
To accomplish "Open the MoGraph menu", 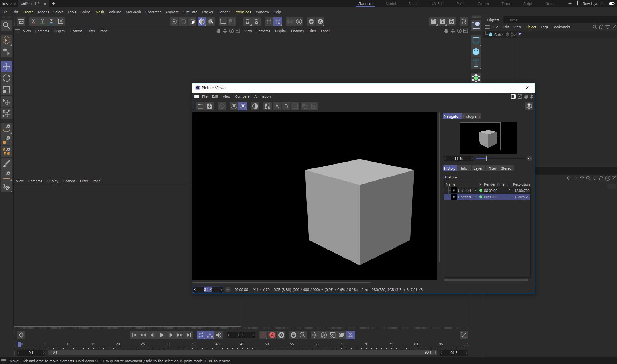I will tap(133, 12).
